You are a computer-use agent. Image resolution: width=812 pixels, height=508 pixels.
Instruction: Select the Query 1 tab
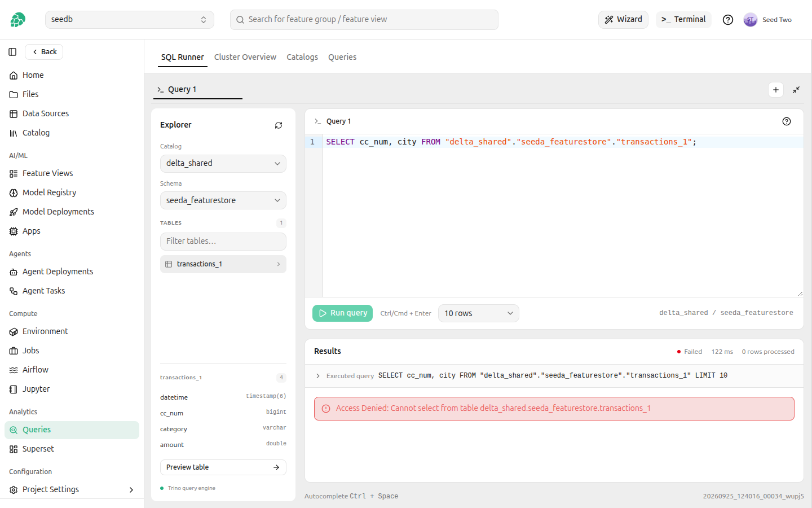pyautogui.click(x=198, y=90)
